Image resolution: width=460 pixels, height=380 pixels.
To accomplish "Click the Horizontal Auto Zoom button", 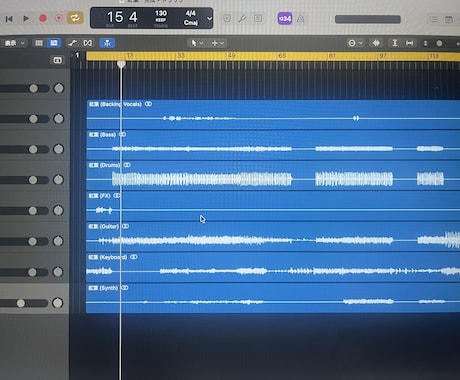I will (409, 43).
